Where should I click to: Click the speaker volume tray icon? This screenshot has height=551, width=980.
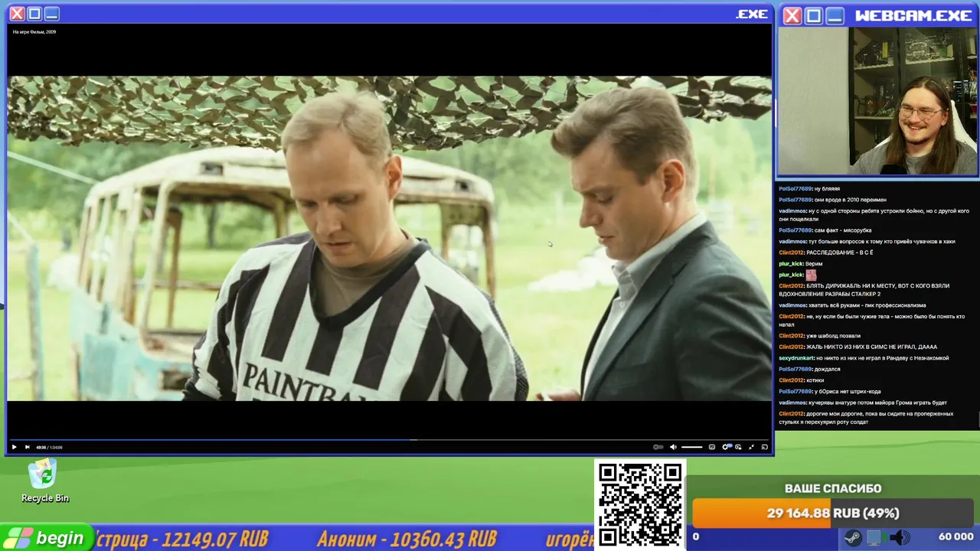click(x=900, y=537)
